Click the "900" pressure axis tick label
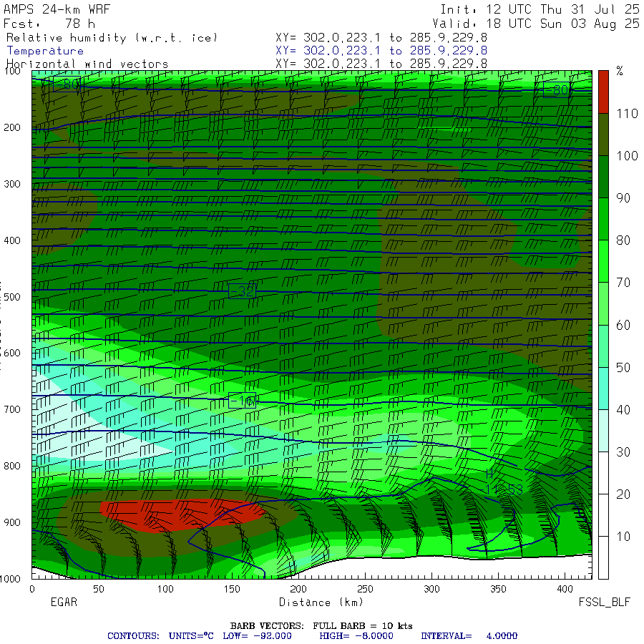The width and height of the screenshot is (644, 644). coord(12,522)
